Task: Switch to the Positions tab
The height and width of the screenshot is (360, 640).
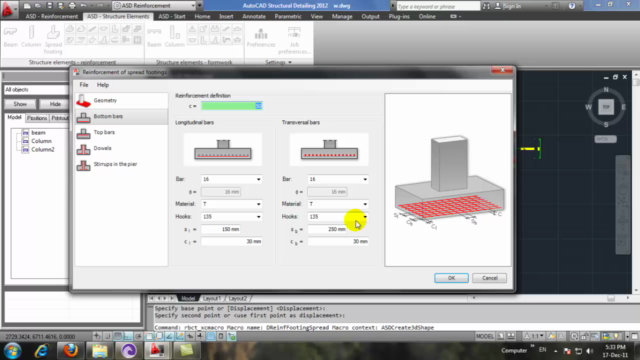Action: pos(37,118)
